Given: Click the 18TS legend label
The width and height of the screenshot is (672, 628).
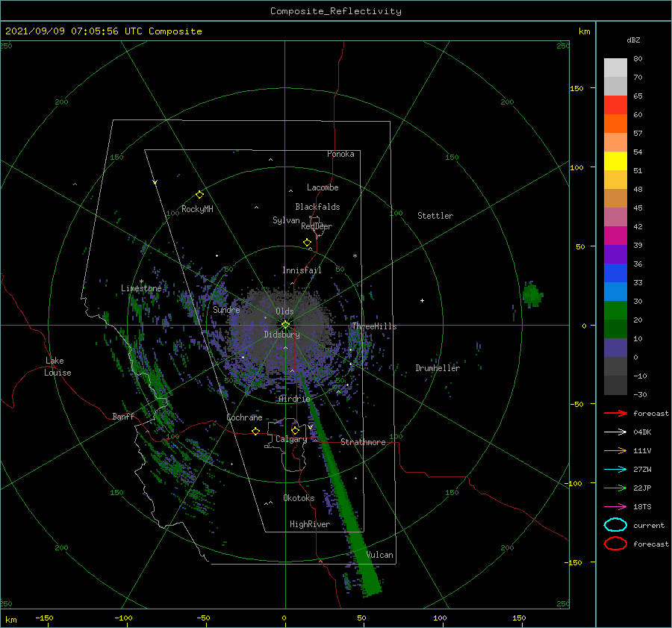Looking at the screenshot, I should point(642,507).
